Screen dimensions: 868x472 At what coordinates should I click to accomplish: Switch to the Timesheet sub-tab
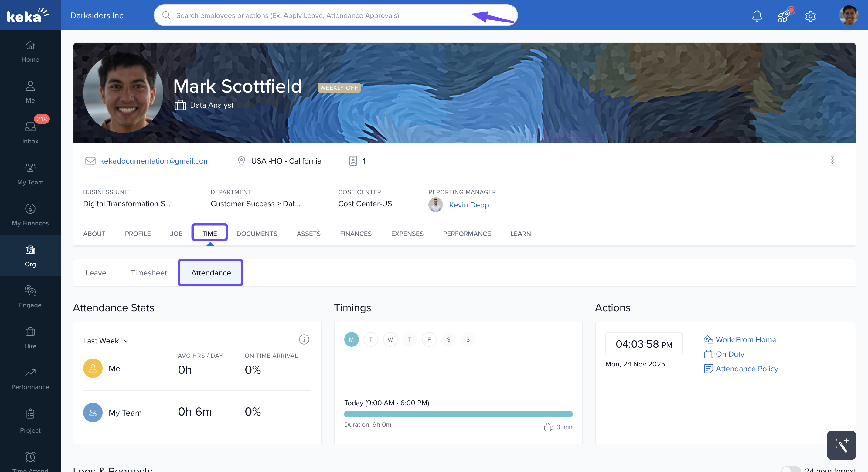[148, 273]
